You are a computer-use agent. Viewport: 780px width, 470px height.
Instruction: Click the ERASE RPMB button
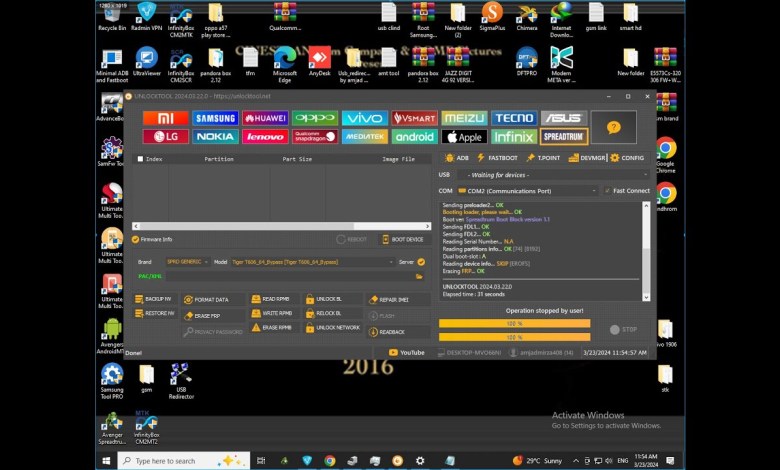pos(275,328)
